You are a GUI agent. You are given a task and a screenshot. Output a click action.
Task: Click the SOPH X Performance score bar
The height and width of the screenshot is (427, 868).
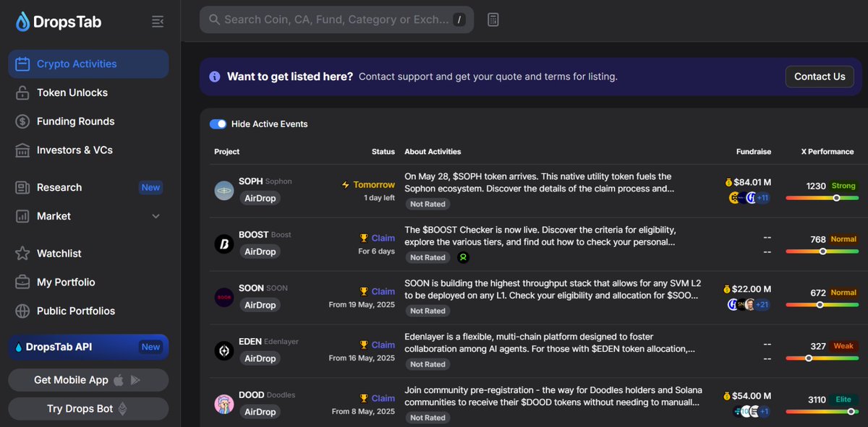[x=822, y=197]
